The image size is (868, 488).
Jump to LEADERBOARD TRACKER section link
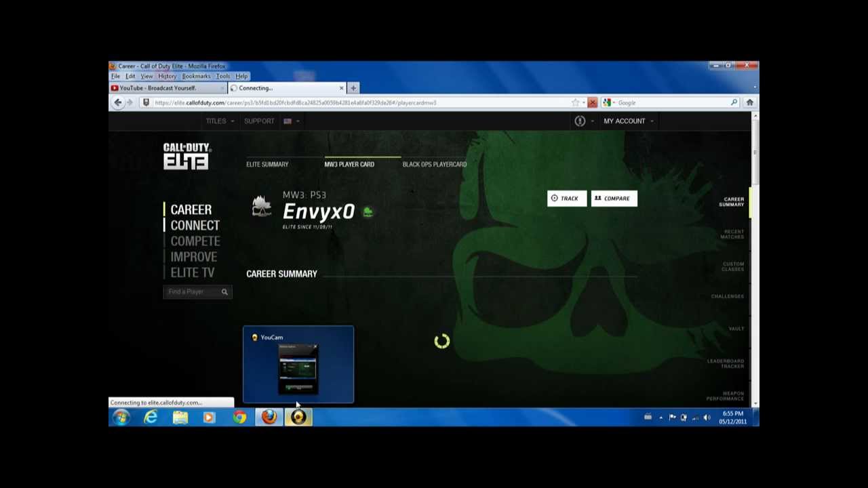725,364
